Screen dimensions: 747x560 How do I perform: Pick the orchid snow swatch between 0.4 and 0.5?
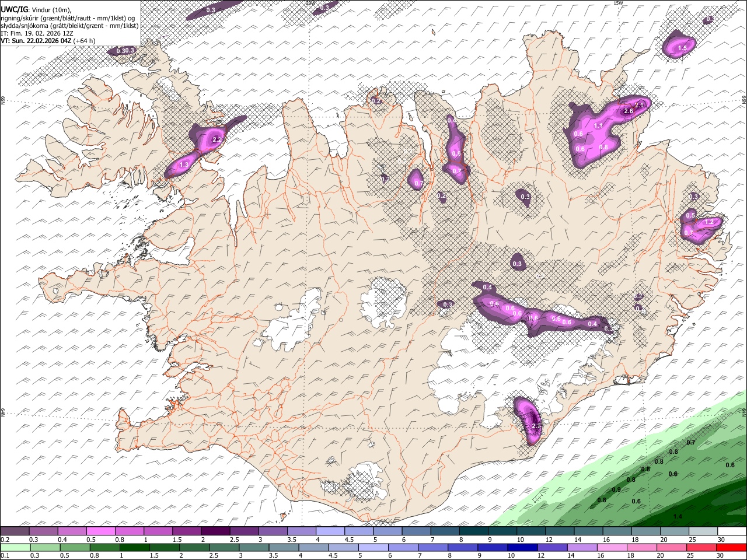72,531
